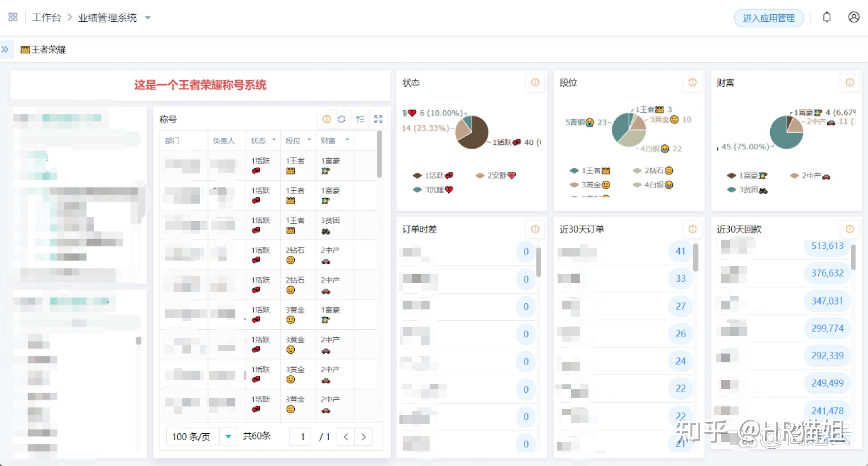868x466 pixels.
Task: Go to next page with the right arrow
Action: pos(363,437)
